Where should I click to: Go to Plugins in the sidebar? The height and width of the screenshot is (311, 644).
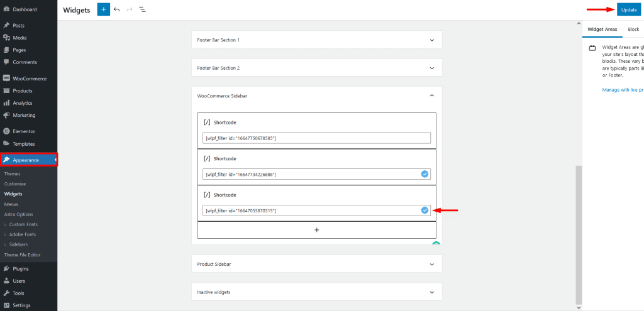point(21,268)
